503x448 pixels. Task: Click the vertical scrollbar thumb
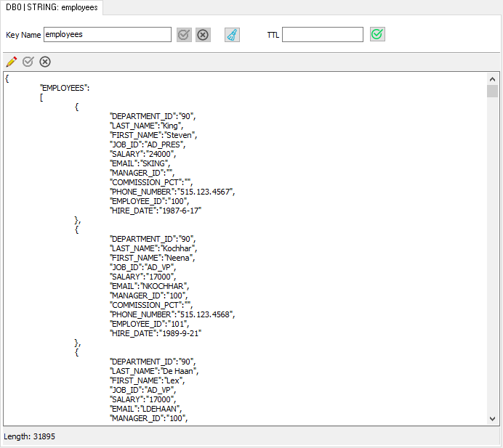coord(492,91)
